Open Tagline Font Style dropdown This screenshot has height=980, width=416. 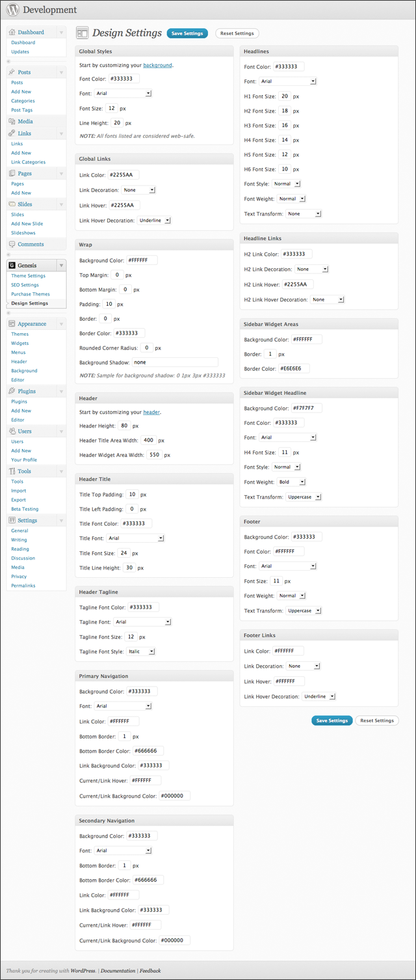click(141, 651)
